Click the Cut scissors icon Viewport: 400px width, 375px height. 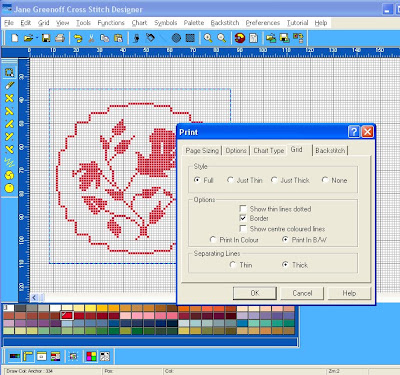tap(91, 38)
